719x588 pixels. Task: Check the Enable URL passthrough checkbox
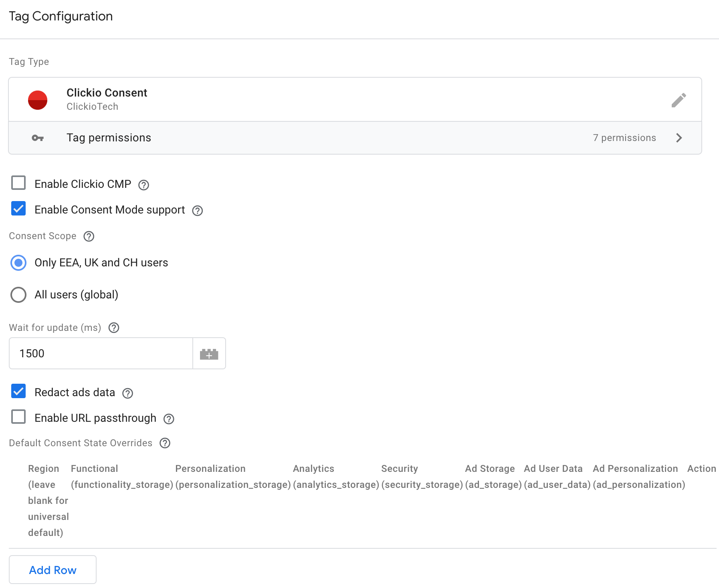point(18,417)
